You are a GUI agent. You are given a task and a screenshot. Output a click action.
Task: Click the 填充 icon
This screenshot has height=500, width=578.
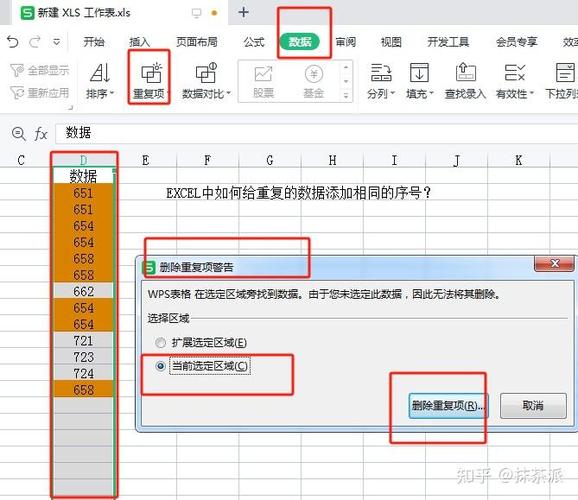(419, 73)
